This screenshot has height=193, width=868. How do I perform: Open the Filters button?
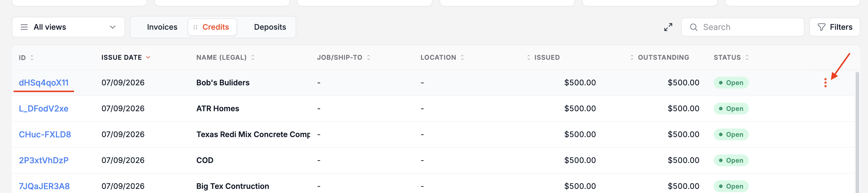[x=835, y=27]
